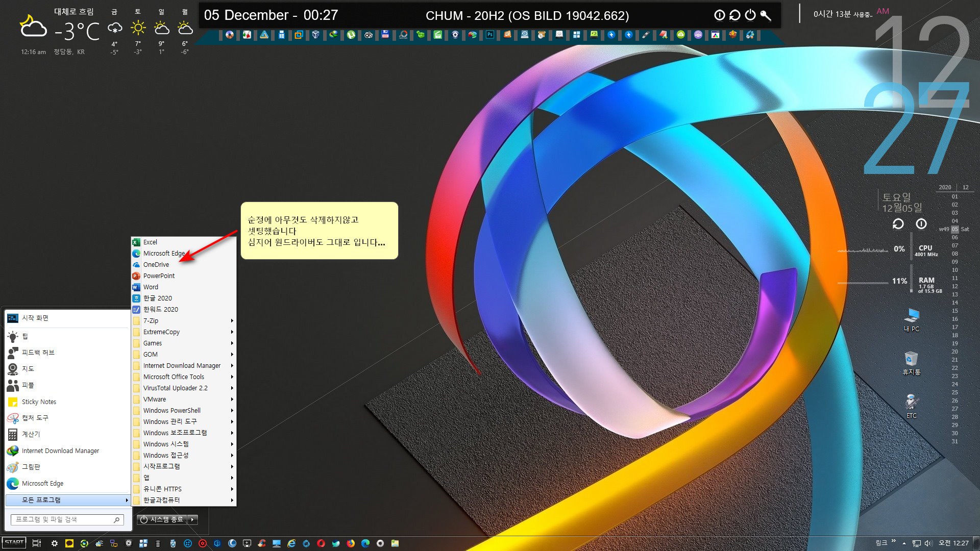Open the VMware icon in top dock
Screen dimensions: 980x551
click(x=299, y=35)
